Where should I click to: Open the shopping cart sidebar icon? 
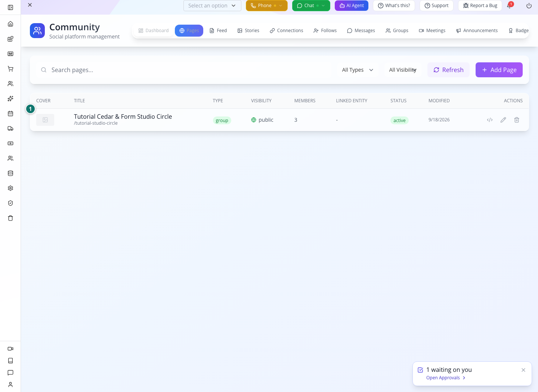[10, 69]
